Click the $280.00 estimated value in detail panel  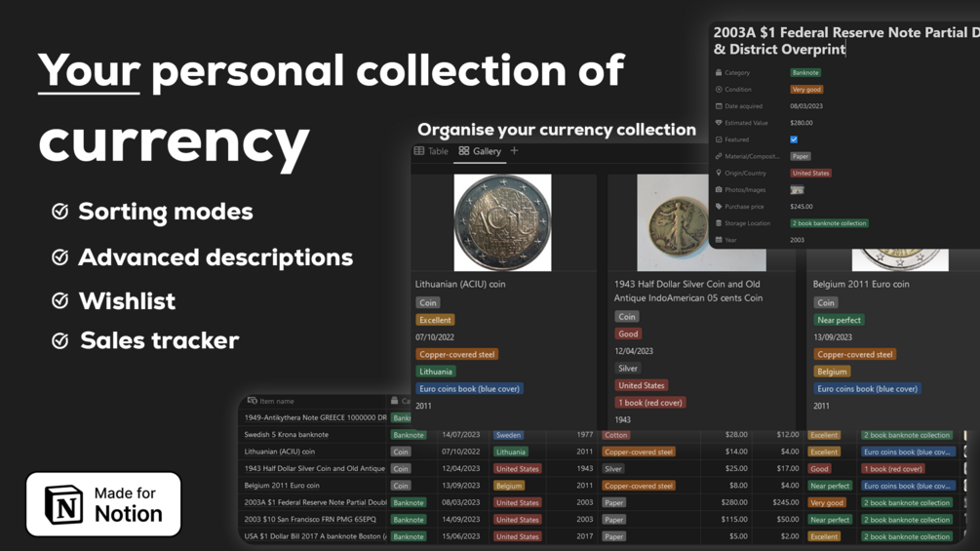[802, 123]
